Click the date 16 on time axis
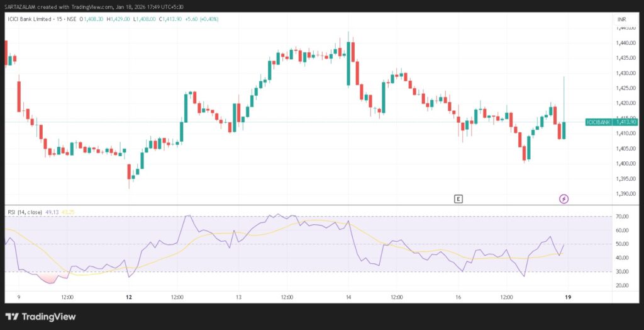Viewport: 644px width, 330px height. 458,297
